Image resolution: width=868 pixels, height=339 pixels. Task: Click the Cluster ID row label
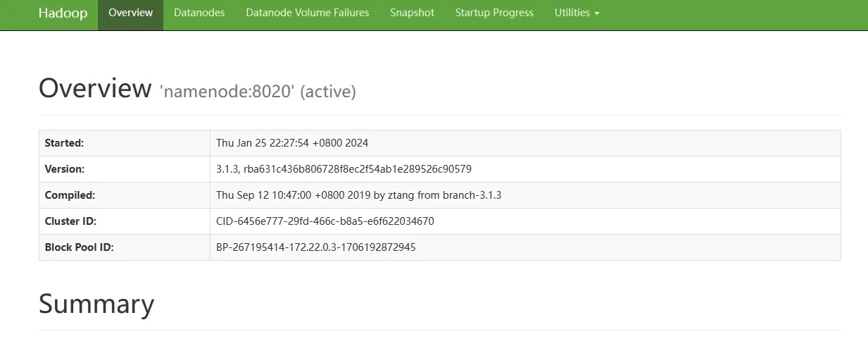[70, 221]
